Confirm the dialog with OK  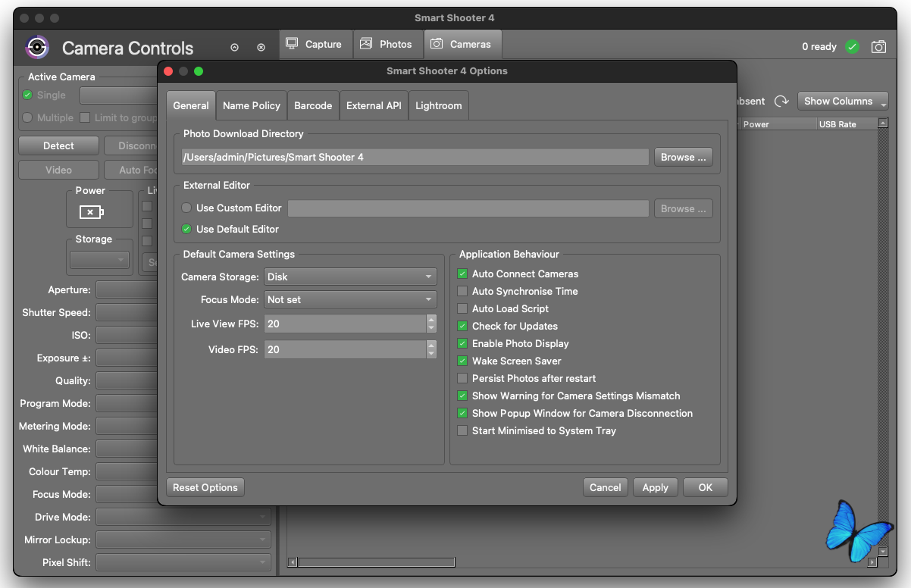click(x=706, y=487)
